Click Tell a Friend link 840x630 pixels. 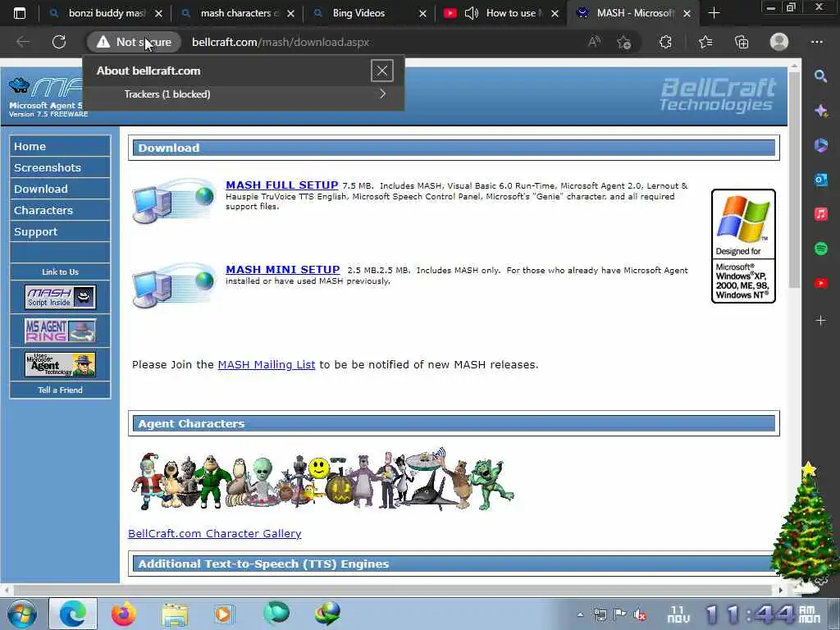60,390
